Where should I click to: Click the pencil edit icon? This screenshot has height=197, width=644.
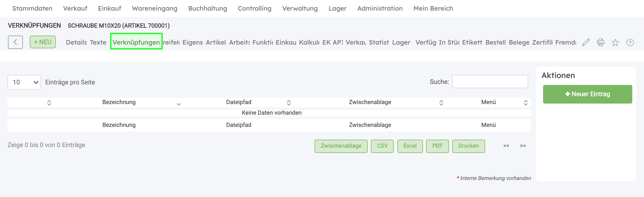pos(586,42)
